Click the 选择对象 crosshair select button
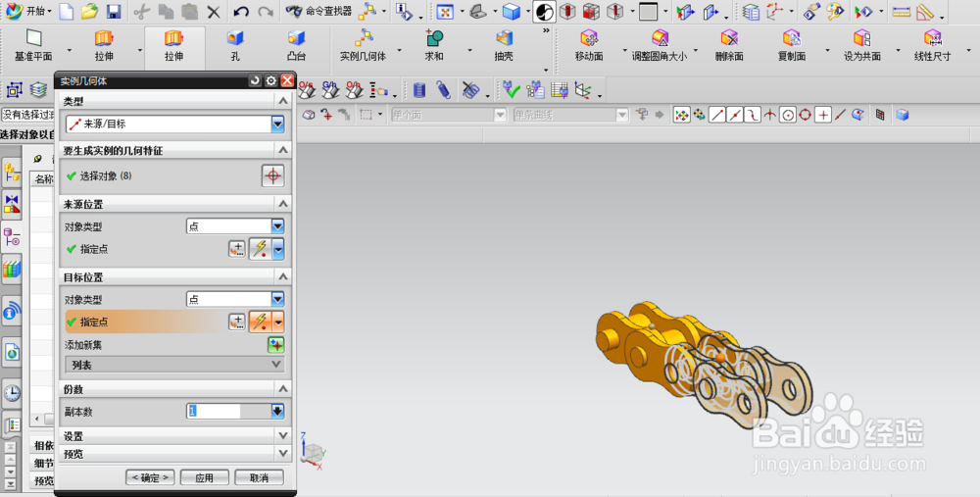The image size is (980, 497). tap(272, 176)
